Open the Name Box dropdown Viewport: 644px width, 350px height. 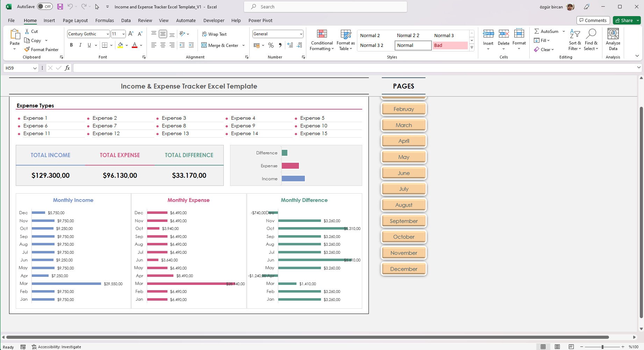click(x=35, y=68)
